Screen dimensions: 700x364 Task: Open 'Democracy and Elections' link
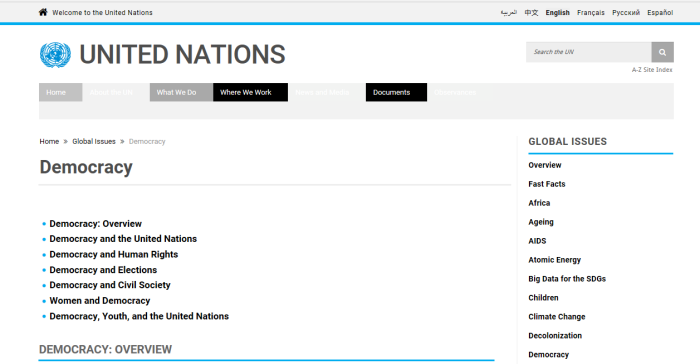point(103,270)
